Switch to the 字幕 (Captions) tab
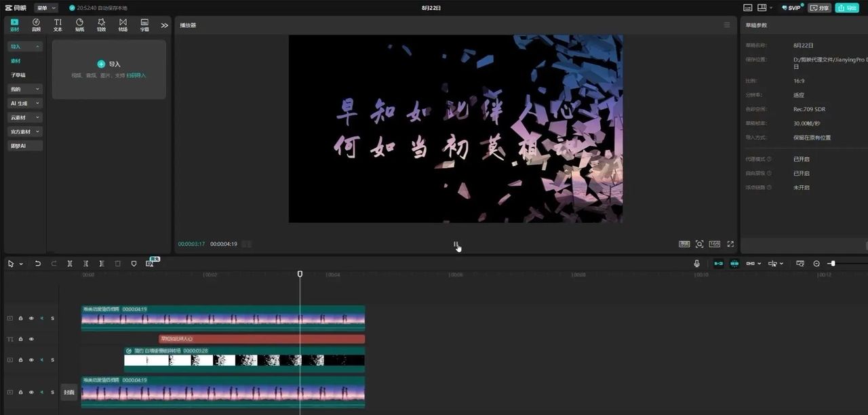 [x=144, y=25]
